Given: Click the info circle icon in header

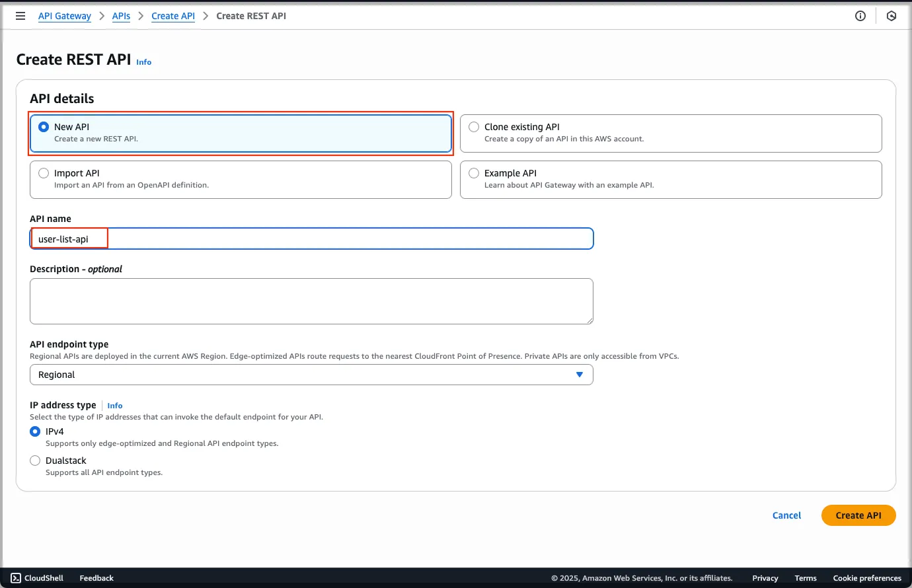Looking at the screenshot, I should [860, 16].
